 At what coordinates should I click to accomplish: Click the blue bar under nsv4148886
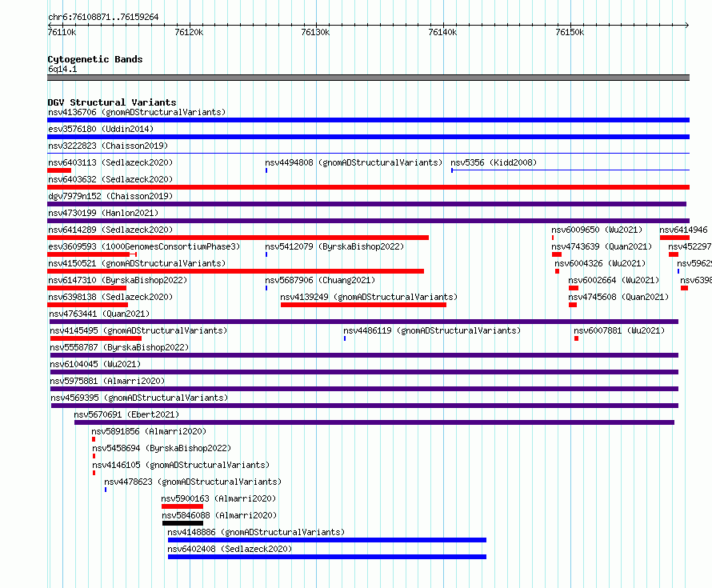327,540
